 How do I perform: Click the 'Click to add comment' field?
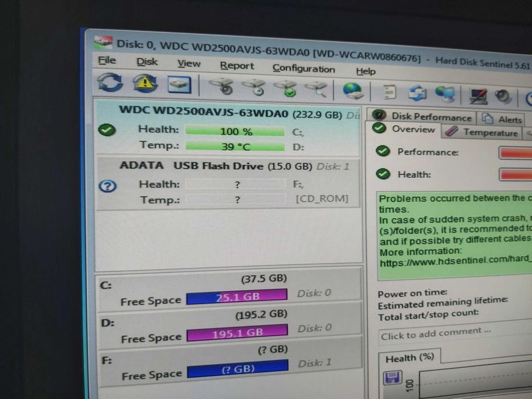pyautogui.click(x=454, y=333)
